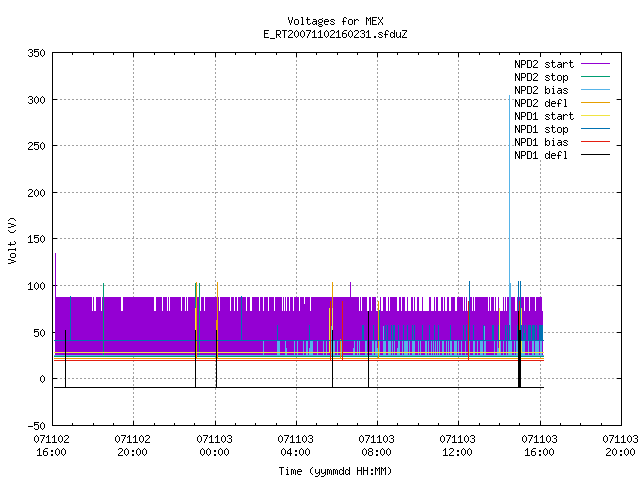This screenshot has width=640, height=480.
Task: Click the x-axis tick '071103 04:00'
Action: pyautogui.click(x=296, y=446)
